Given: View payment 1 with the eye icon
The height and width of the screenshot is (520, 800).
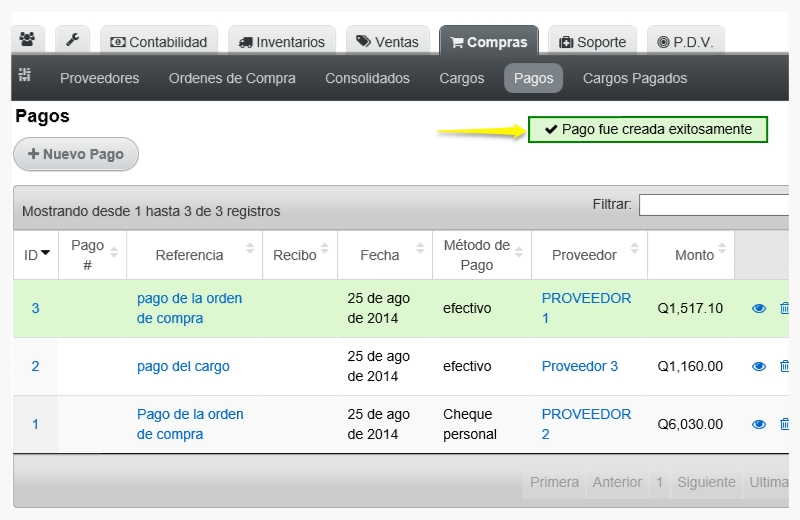Looking at the screenshot, I should [x=759, y=424].
